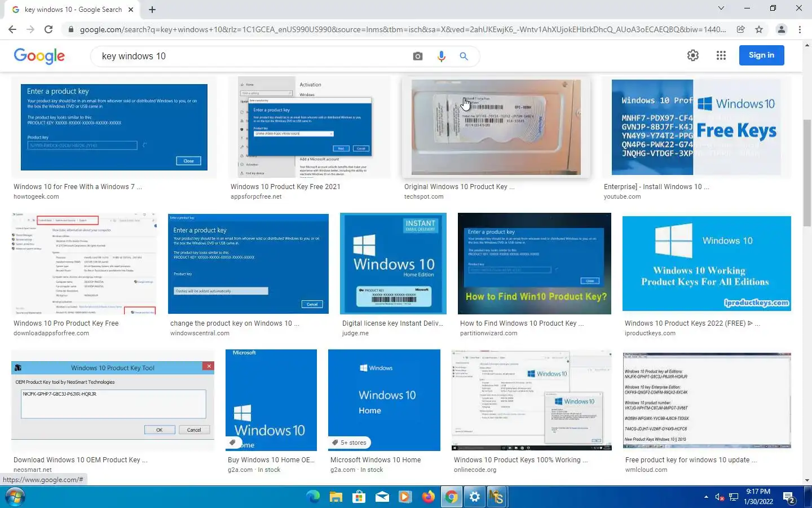Click the scrollbar down arrow
Image resolution: width=812 pixels, height=508 pixels.
[x=807, y=480]
